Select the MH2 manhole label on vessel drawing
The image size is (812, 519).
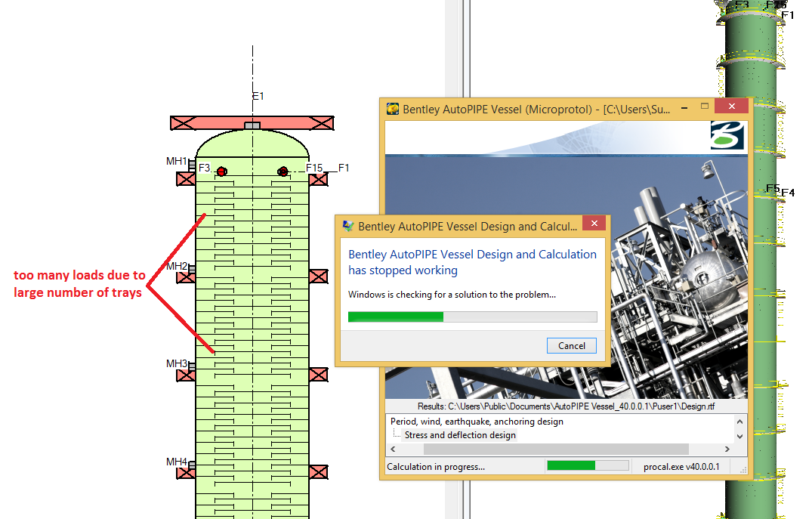click(177, 266)
